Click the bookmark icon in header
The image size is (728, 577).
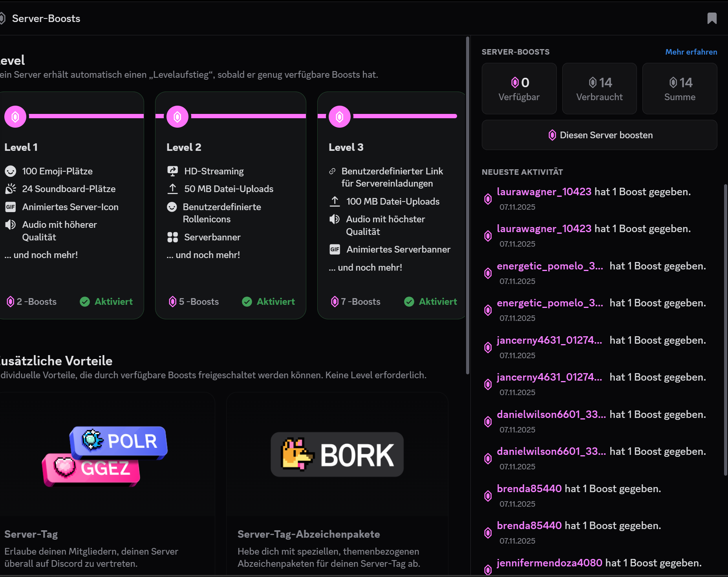coord(712,18)
